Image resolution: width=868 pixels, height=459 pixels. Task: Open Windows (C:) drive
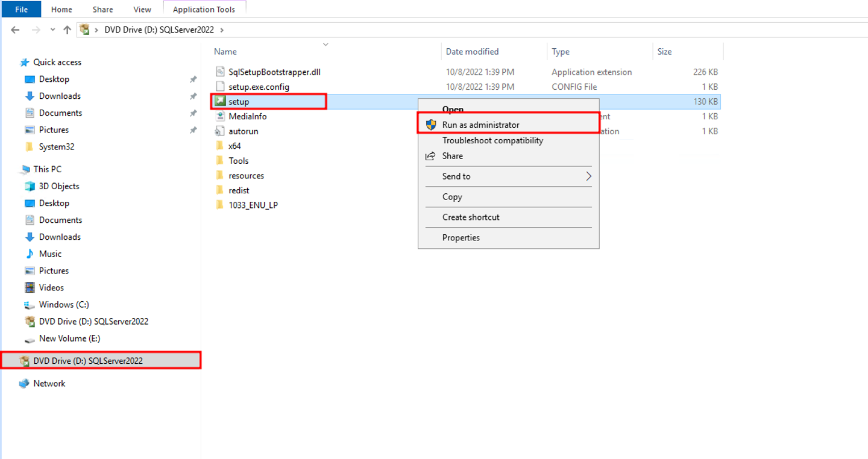point(64,304)
